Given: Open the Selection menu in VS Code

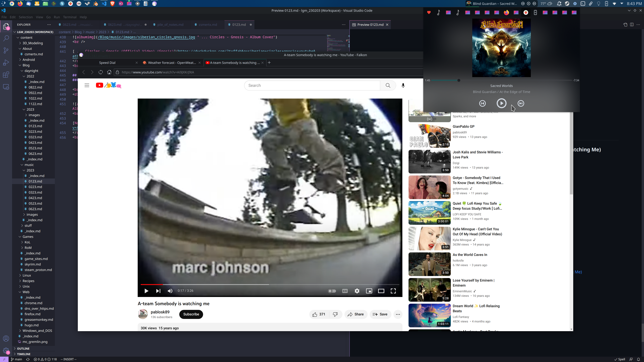Looking at the screenshot, I should [x=25, y=17].
